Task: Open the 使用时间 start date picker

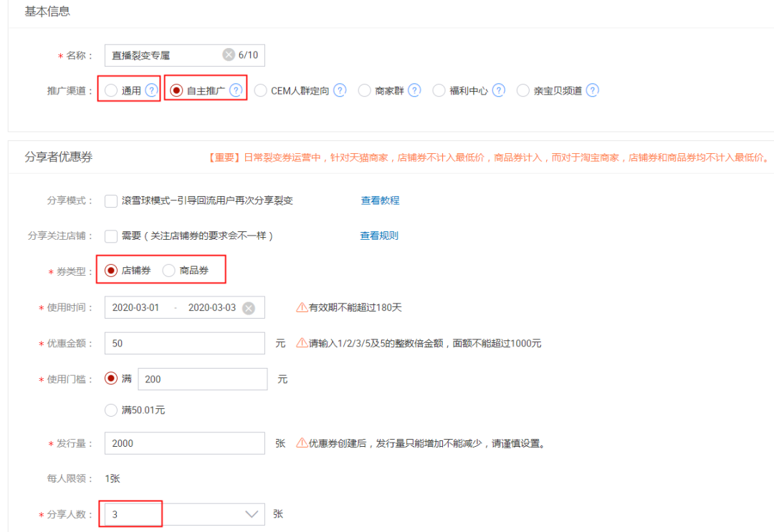Action: (136, 308)
